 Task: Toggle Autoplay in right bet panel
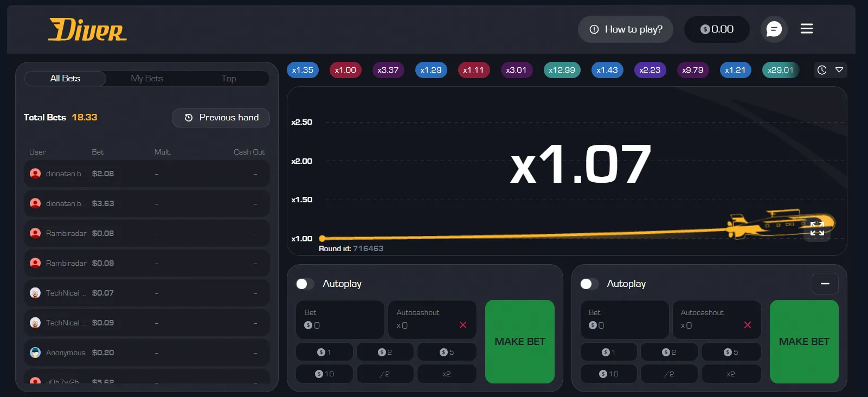589,284
